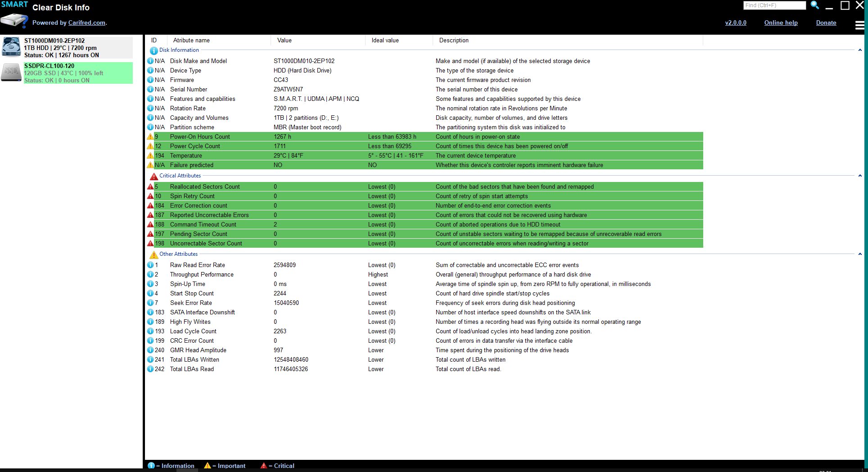Click critical icon for Spin Retry Count

pos(150,196)
